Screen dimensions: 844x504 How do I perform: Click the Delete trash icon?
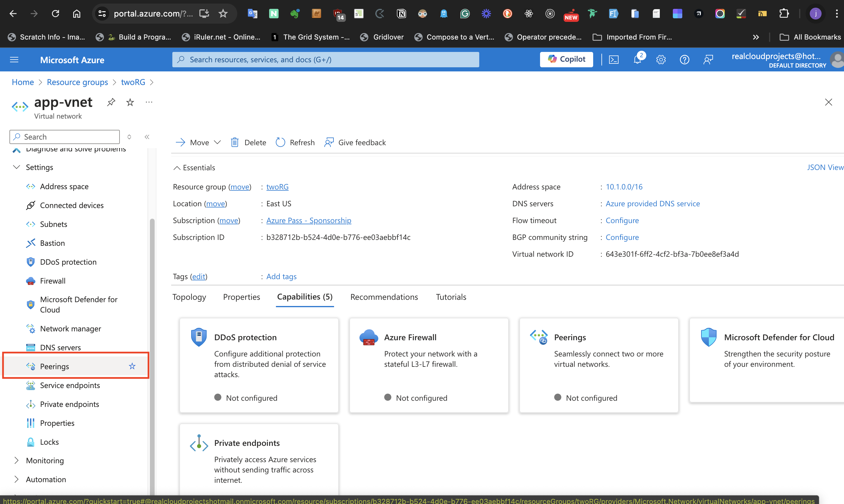coord(235,142)
